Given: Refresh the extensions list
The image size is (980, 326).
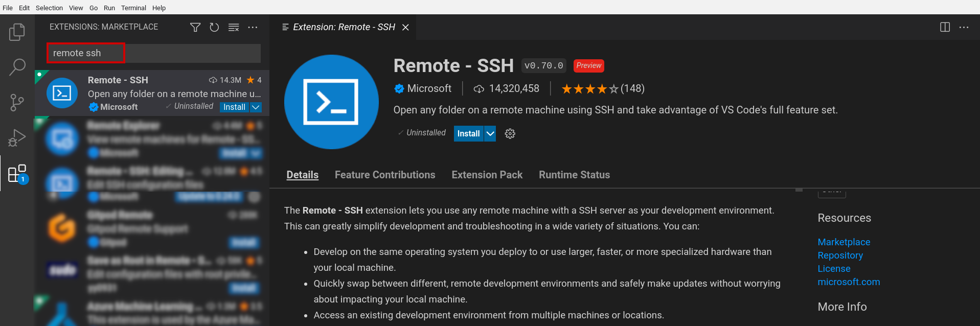Looking at the screenshot, I should [214, 27].
